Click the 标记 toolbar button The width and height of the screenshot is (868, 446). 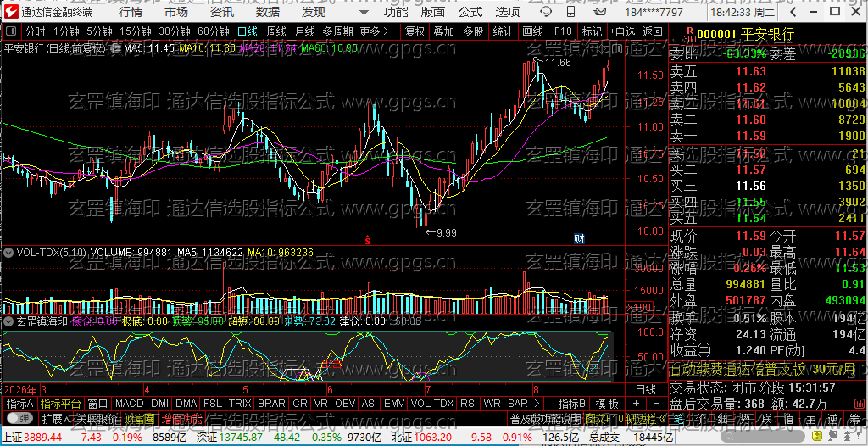click(x=592, y=32)
